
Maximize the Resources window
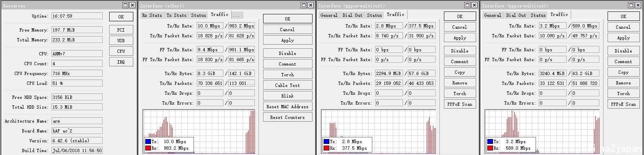click(126, 5)
